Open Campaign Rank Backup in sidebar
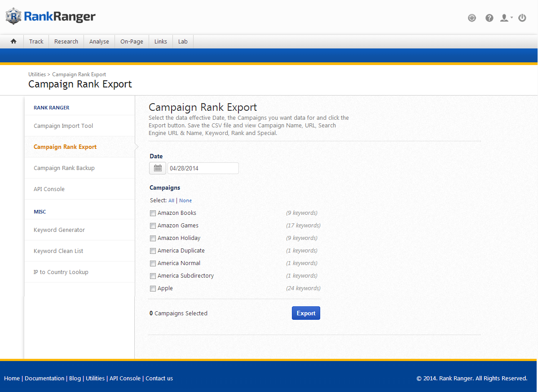The height and width of the screenshot is (392, 538). pyautogui.click(x=64, y=168)
